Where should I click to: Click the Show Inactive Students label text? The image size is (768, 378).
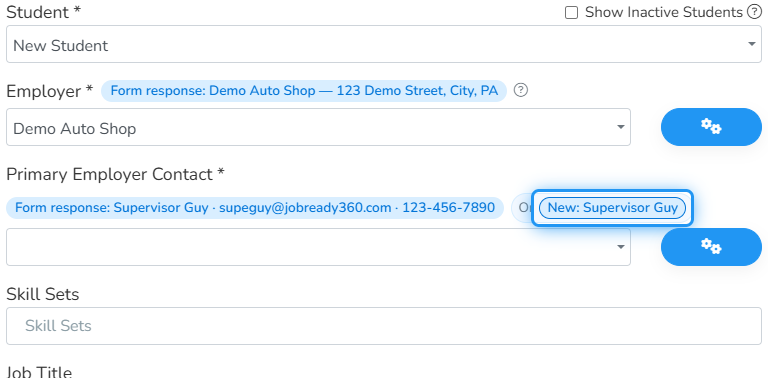tap(664, 12)
